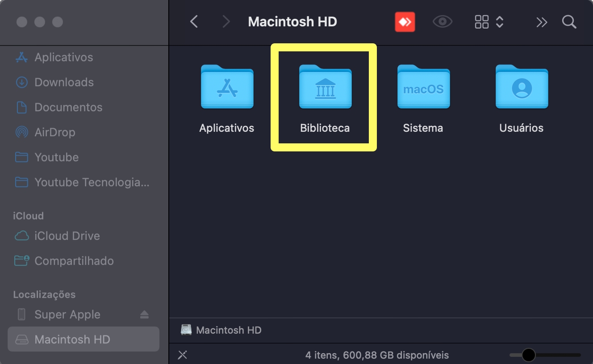Open the Aplicativos folder icon
Image resolution: width=593 pixels, height=364 pixels.
[227, 88]
